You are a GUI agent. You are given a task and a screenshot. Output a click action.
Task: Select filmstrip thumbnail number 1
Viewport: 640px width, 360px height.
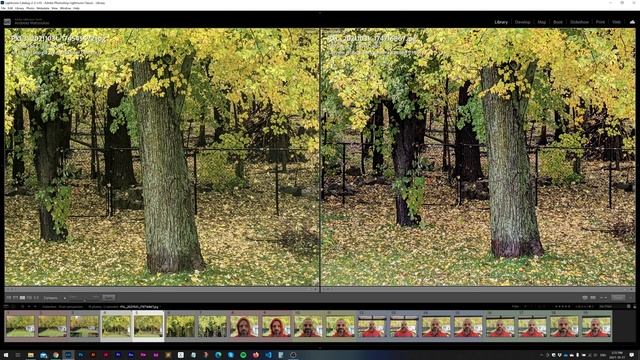click(20, 326)
